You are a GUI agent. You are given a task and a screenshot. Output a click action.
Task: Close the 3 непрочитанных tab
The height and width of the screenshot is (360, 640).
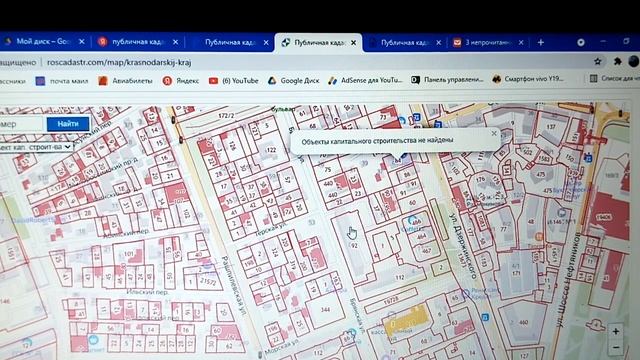pos(521,42)
